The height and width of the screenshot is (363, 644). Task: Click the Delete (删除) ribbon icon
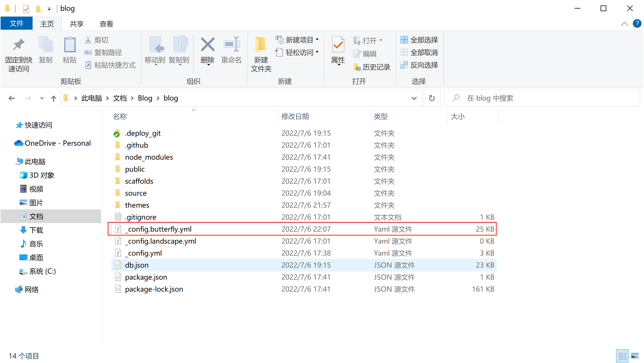click(x=208, y=45)
